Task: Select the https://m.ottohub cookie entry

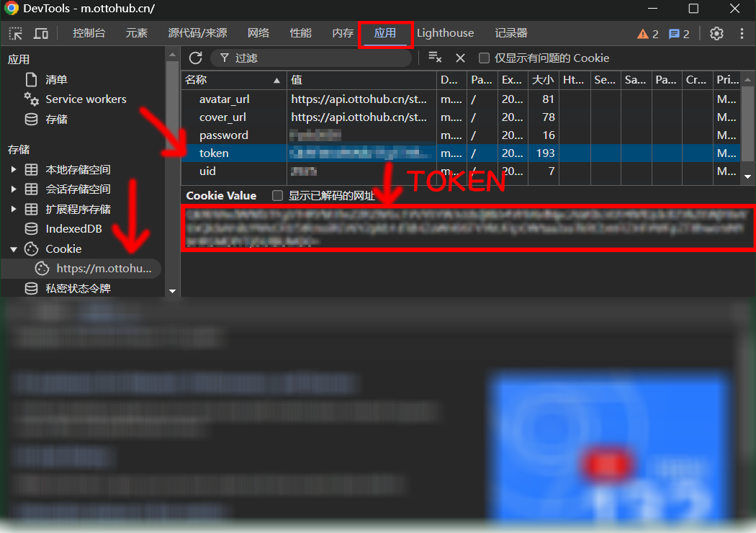Action: click(x=104, y=269)
